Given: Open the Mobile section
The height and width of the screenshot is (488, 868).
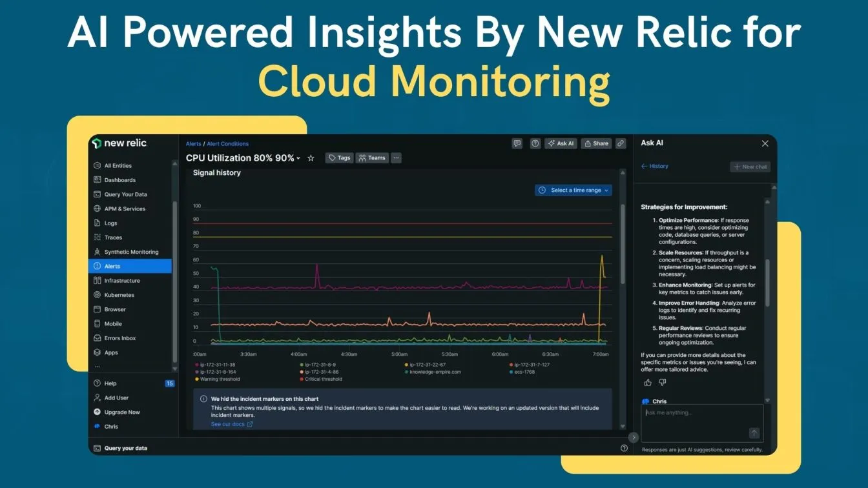Looking at the screenshot, I should pos(108,324).
